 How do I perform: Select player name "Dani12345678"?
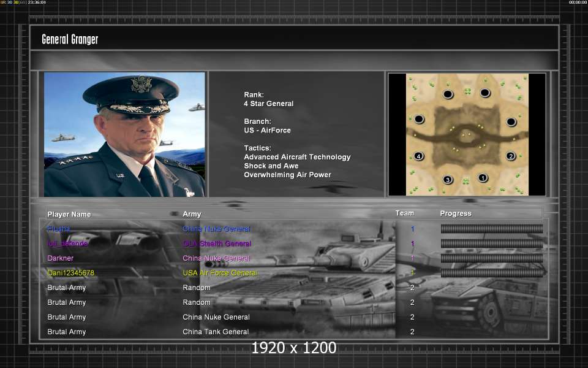click(71, 273)
